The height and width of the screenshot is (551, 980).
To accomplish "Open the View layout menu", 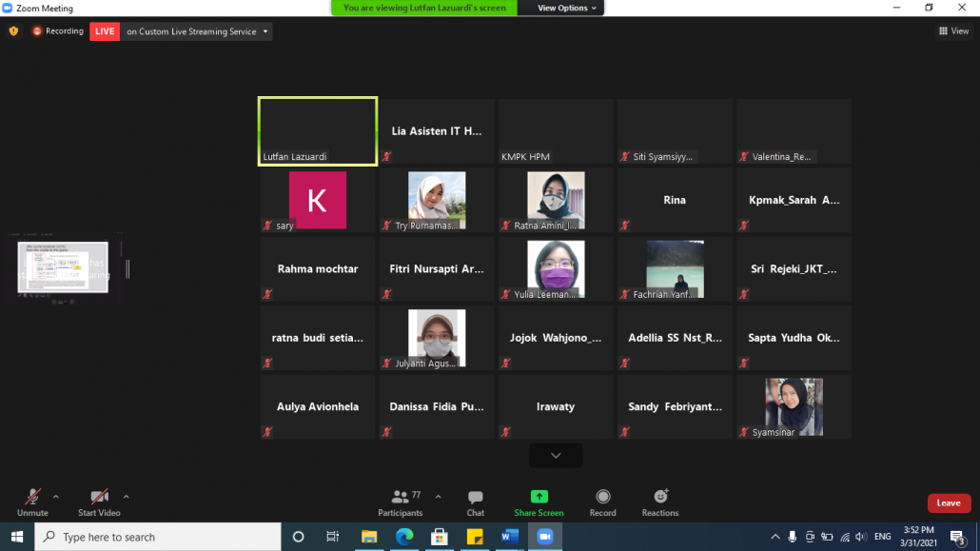I will point(953,31).
